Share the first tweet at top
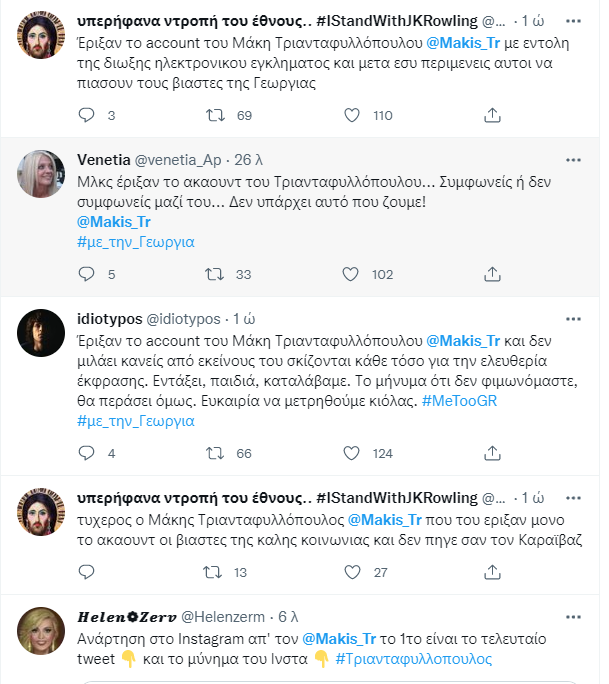Viewport: 609px width, 684px height. [491, 116]
